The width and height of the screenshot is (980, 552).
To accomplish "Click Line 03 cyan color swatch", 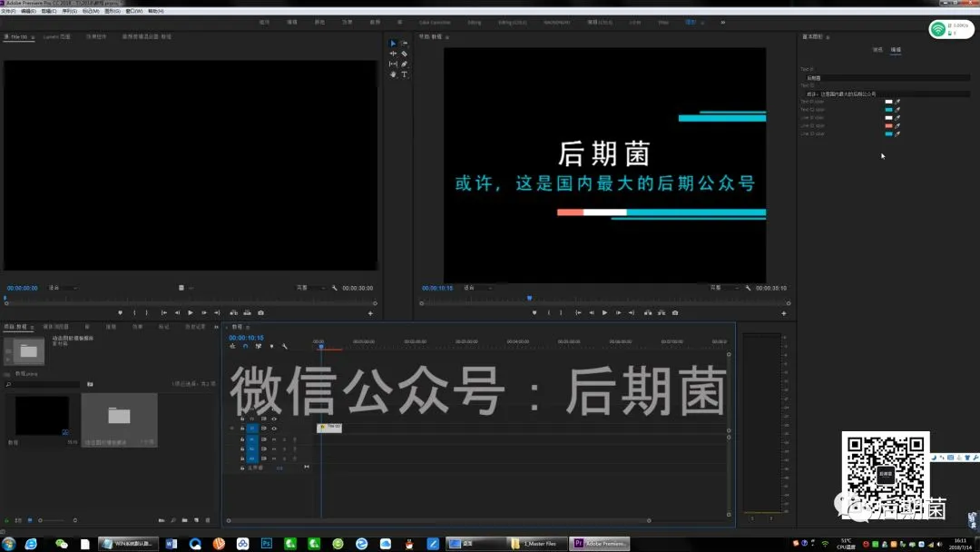I will pos(888,133).
